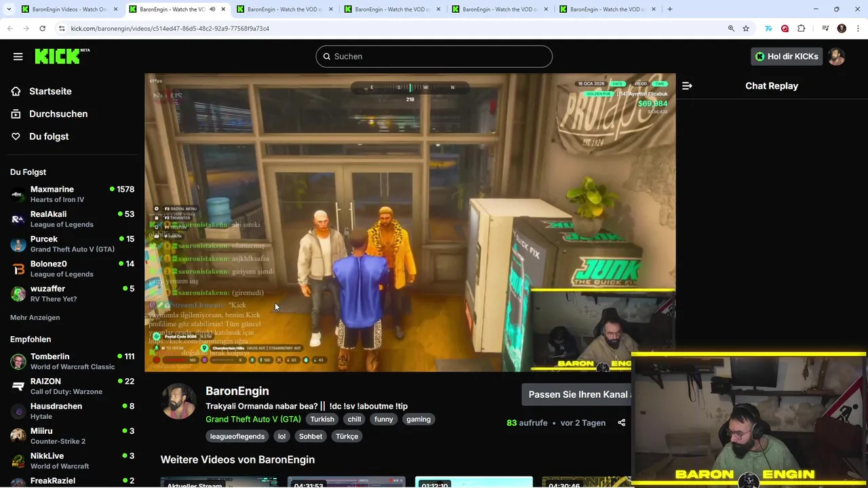The width and height of the screenshot is (868, 488).
Task: Open the zoom magnifier icon in address bar
Action: pos(731,28)
